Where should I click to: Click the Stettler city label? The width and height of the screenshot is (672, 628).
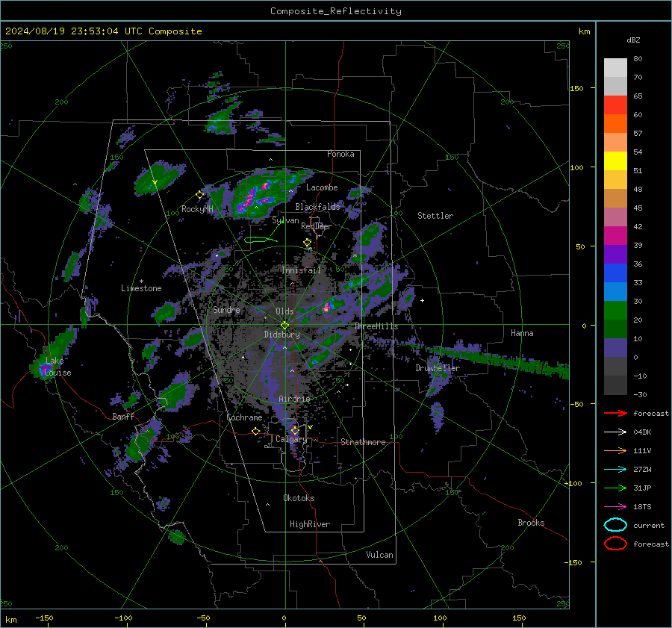point(435,216)
